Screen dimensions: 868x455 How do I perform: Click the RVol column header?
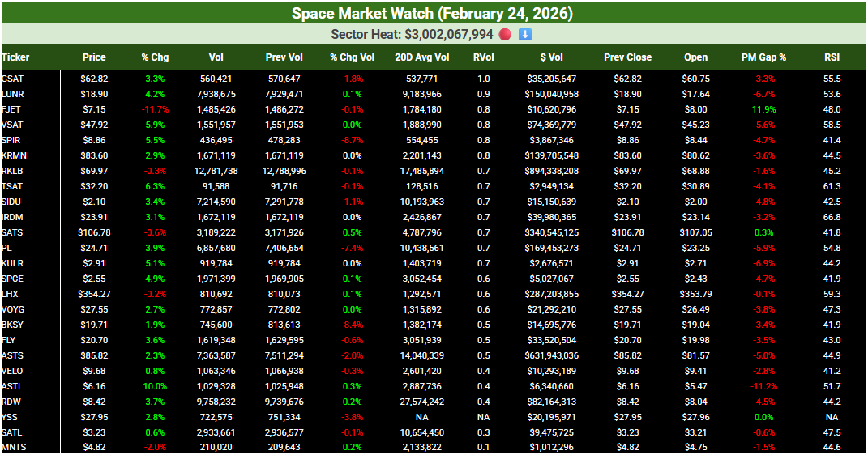[483, 57]
